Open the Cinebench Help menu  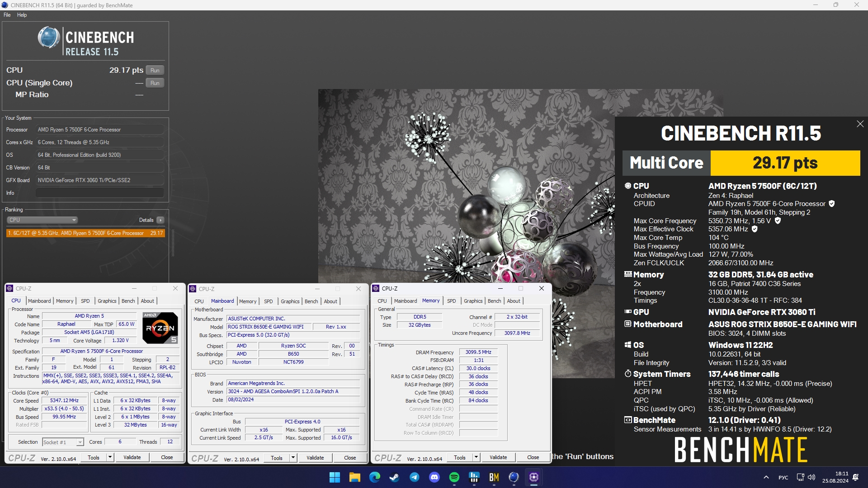tap(22, 15)
